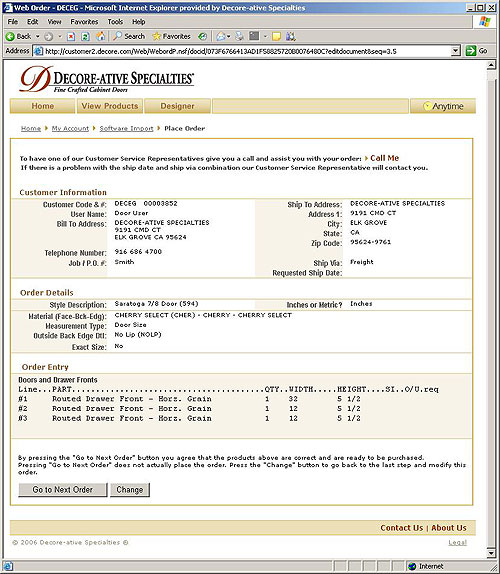Click the Anytime clock icon
Image resolution: width=500 pixels, height=574 pixels.
[x=427, y=106]
